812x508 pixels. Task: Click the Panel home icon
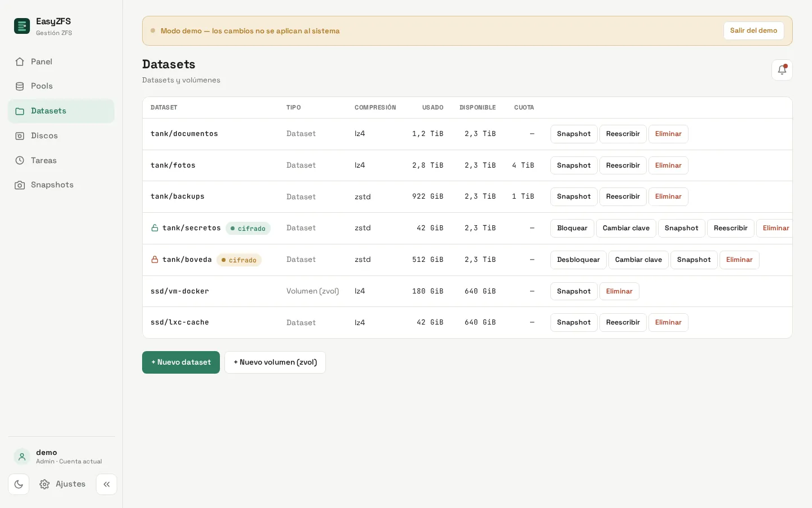(20, 62)
